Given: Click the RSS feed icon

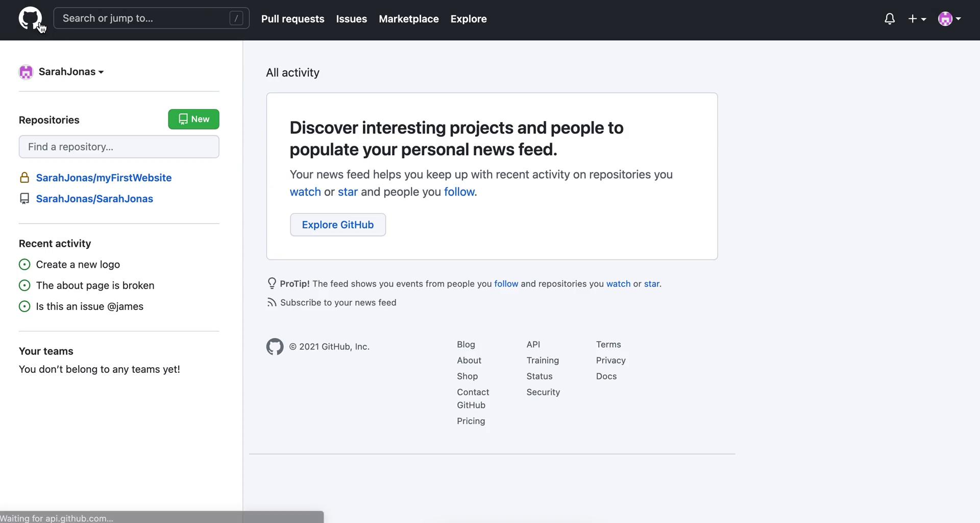Looking at the screenshot, I should coord(272,303).
